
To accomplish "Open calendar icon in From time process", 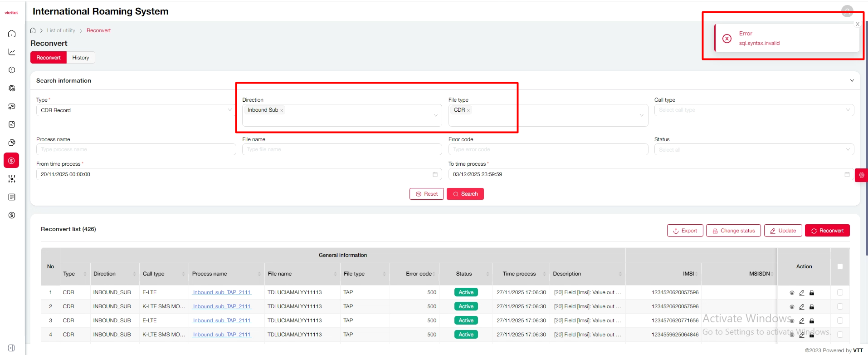I will tap(435, 174).
